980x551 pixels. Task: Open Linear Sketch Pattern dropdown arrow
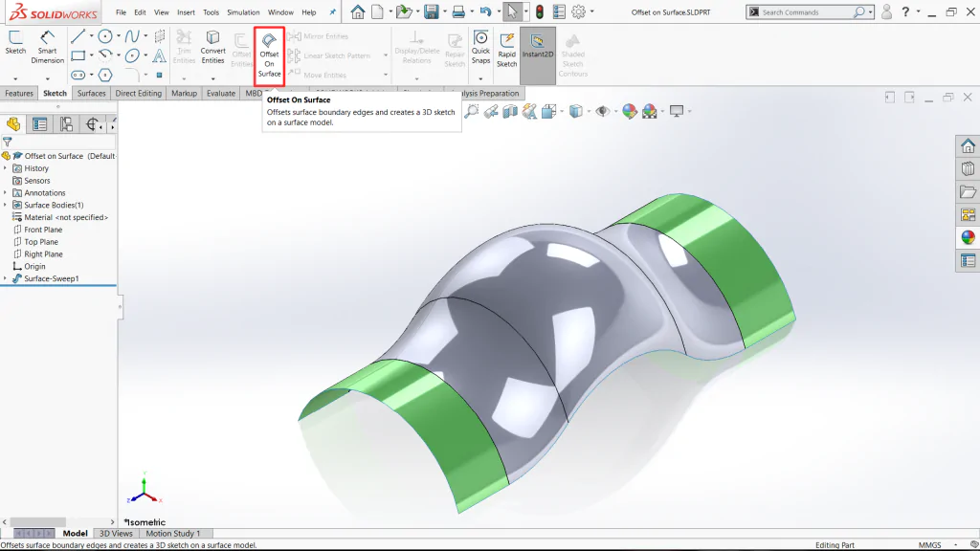pyautogui.click(x=385, y=55)
